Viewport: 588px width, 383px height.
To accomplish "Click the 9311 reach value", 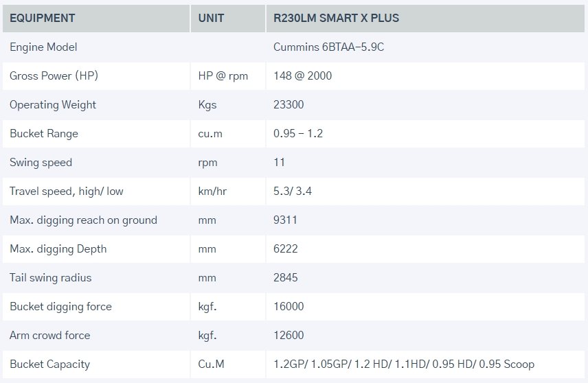I will [x=286, y=220].
